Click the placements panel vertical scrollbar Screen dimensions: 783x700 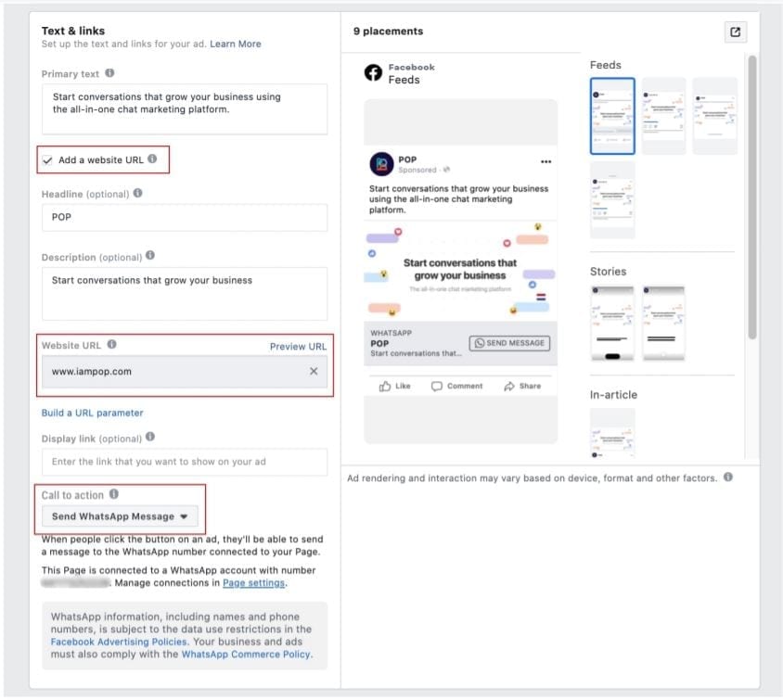point(752,197)
